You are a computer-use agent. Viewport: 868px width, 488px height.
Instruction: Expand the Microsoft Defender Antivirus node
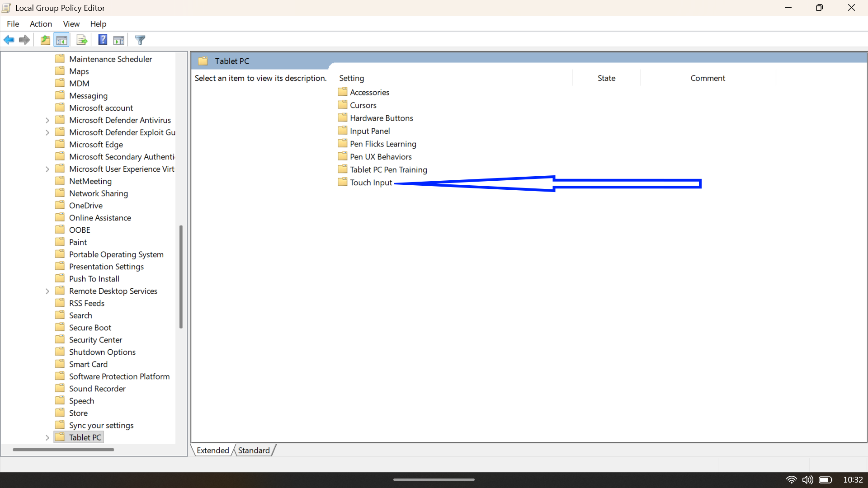coord(47,120)
